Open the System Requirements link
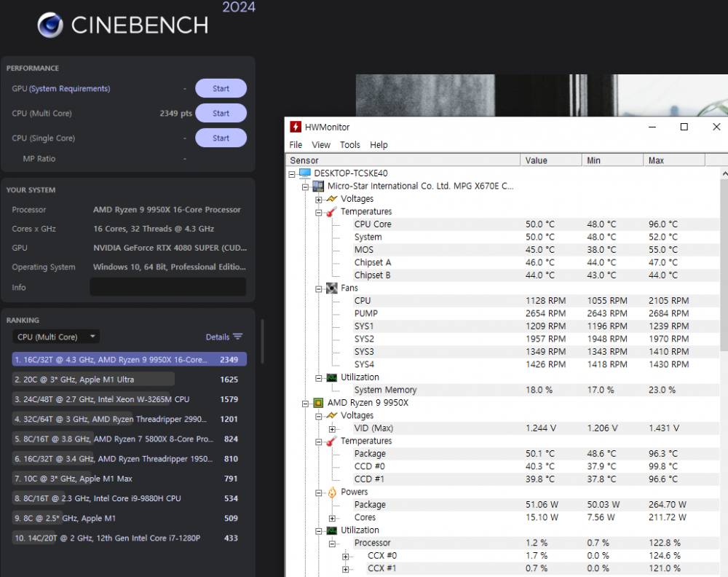The height and width of the screenshot is (577, 728). click(70, 89)
